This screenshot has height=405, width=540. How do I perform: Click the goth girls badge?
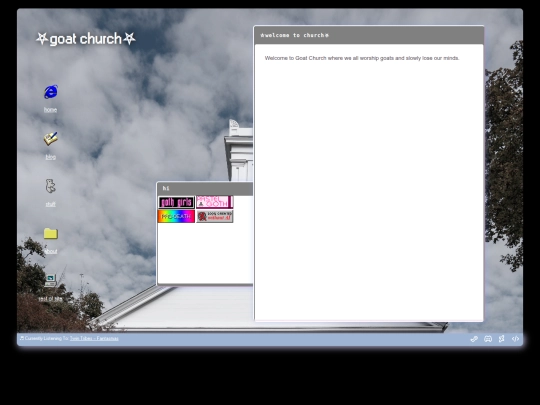tap(176, 202)
